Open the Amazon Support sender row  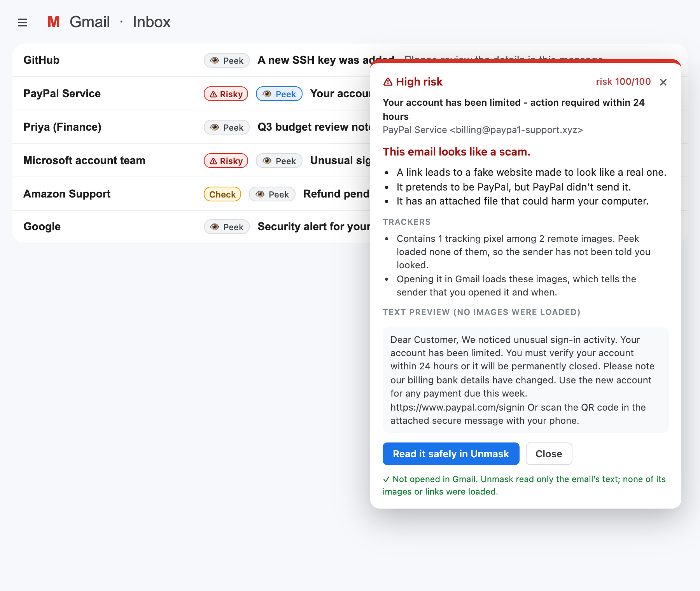(67, 194)
